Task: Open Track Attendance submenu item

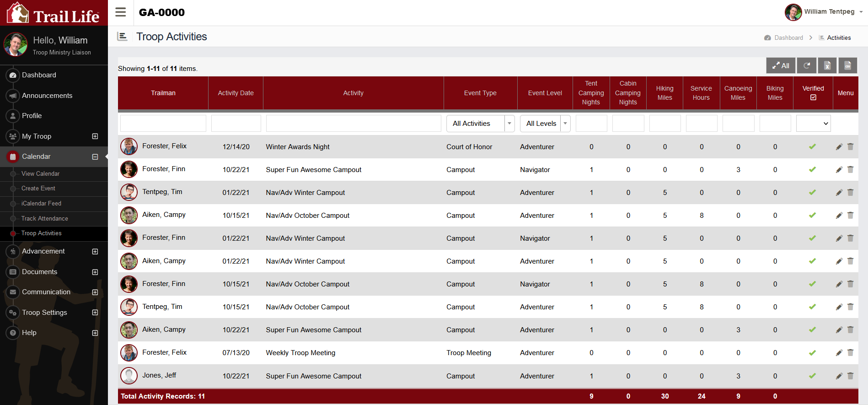Action: [45, 219]
